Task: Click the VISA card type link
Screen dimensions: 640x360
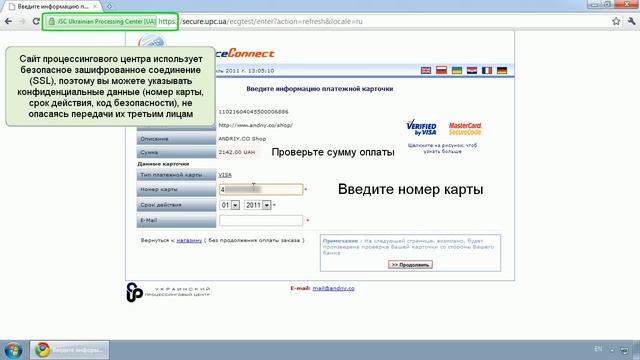Action: coord(225,175)
